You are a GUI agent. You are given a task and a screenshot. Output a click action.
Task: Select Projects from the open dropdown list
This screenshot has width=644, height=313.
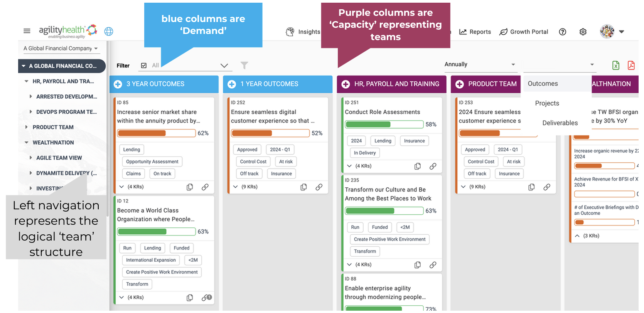[547, 103]
